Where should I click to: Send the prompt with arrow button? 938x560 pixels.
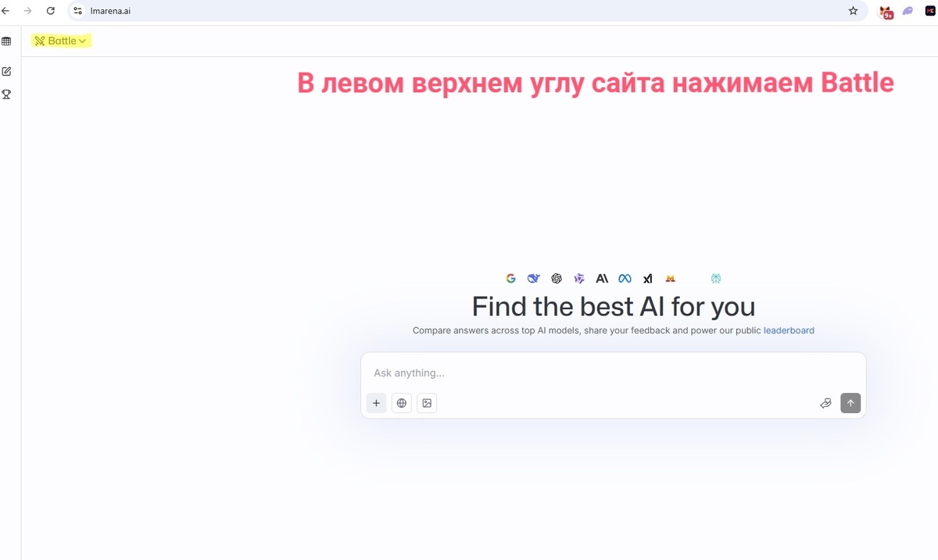click(850, 403)
